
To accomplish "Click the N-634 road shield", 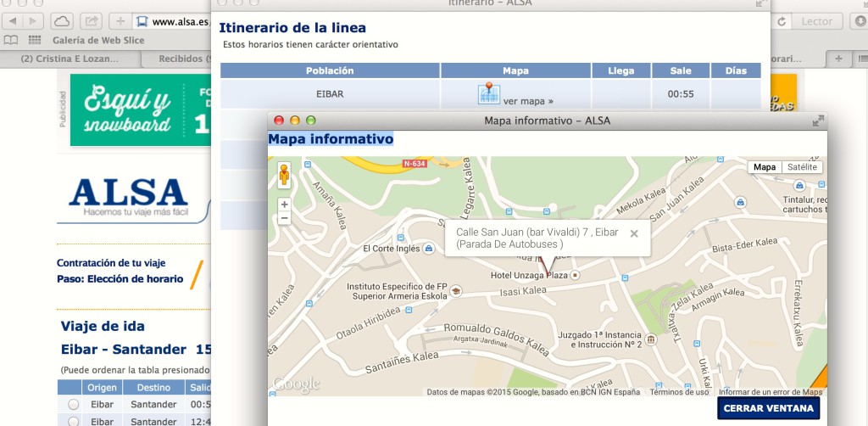I will pyautogui.click(x=415, y=164).
